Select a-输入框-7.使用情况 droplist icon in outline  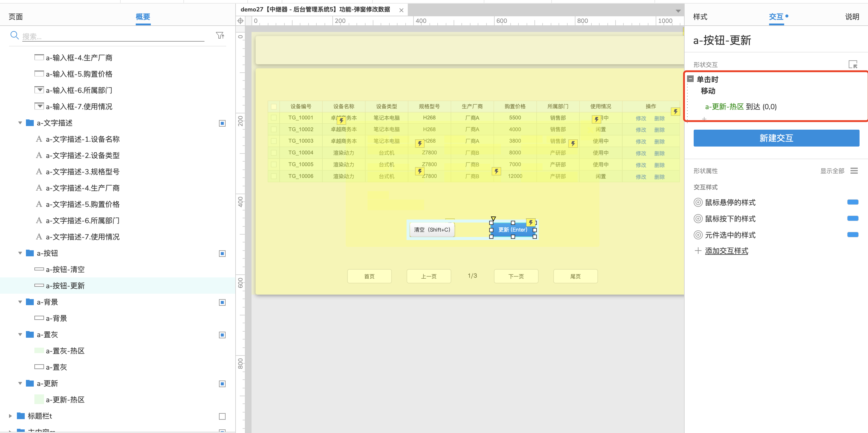[39, 106]
